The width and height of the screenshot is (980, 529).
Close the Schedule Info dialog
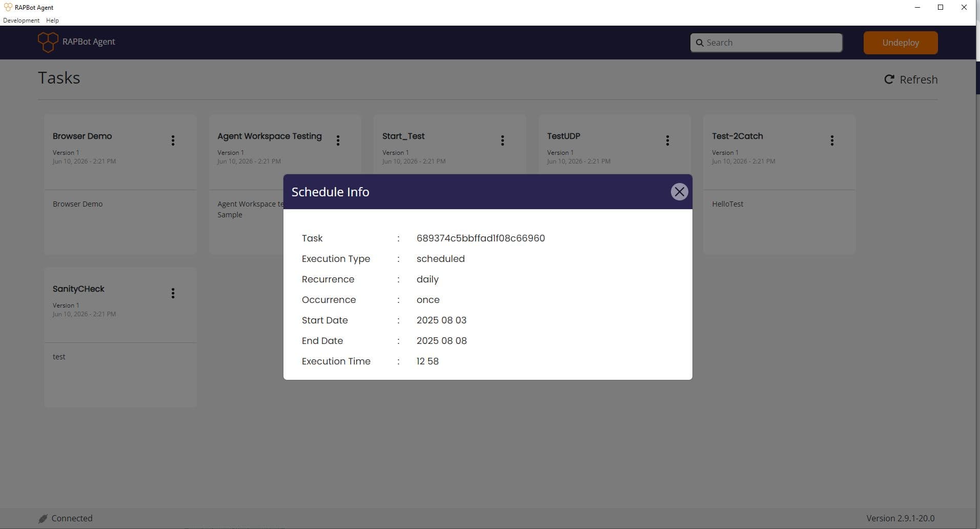click(x=679, y=192)
